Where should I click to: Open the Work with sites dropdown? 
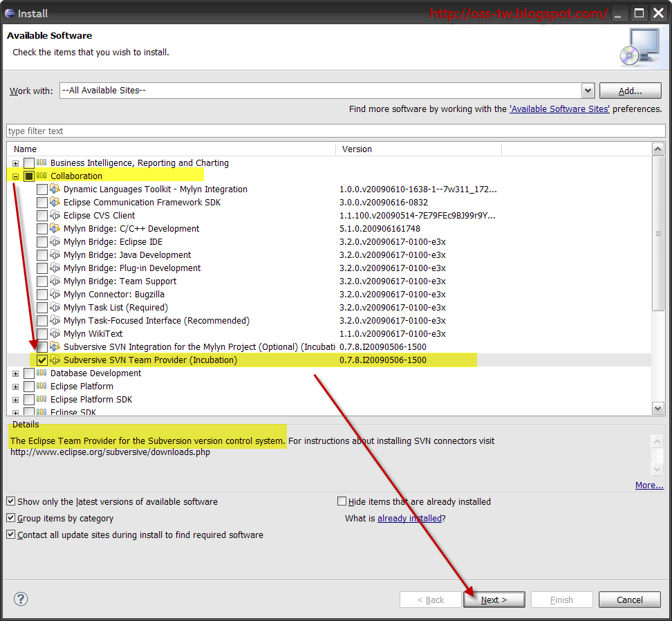point(588,91)
